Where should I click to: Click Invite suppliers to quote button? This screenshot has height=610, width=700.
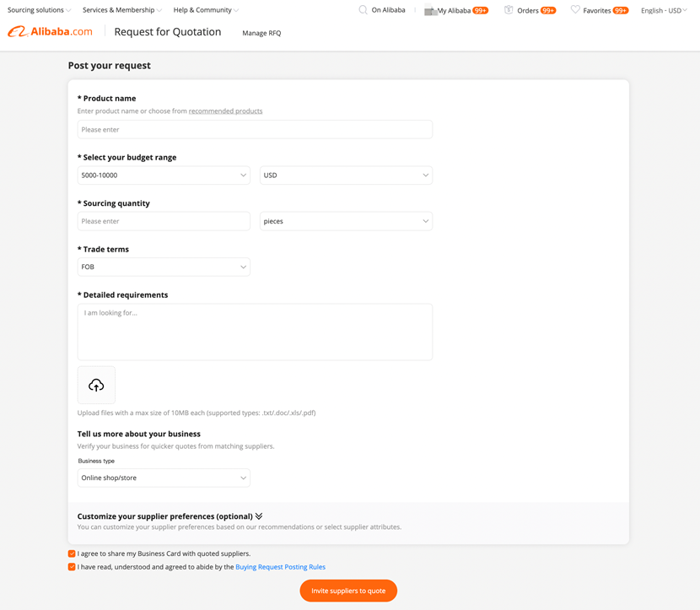348,591
